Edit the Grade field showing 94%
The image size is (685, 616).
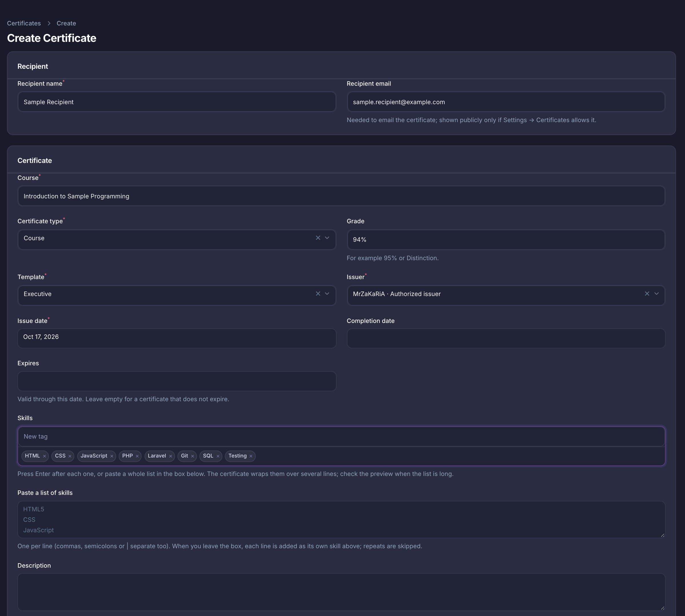[x=506, y=240]
